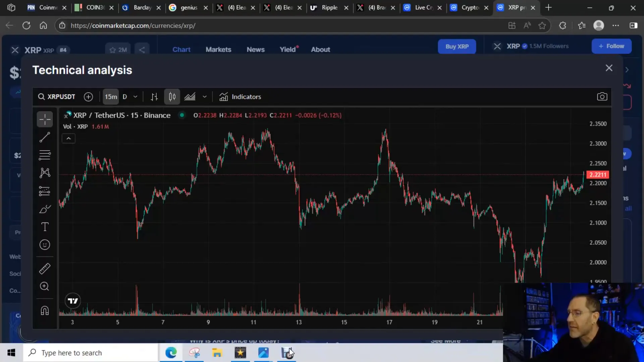Viewport: 644px width, 362px height.
Task: Go to browser home page
Action: tap(43, 25)
